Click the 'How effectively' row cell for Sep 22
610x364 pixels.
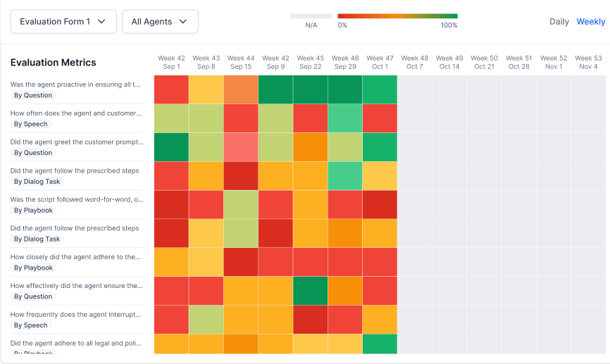[310, 291]
